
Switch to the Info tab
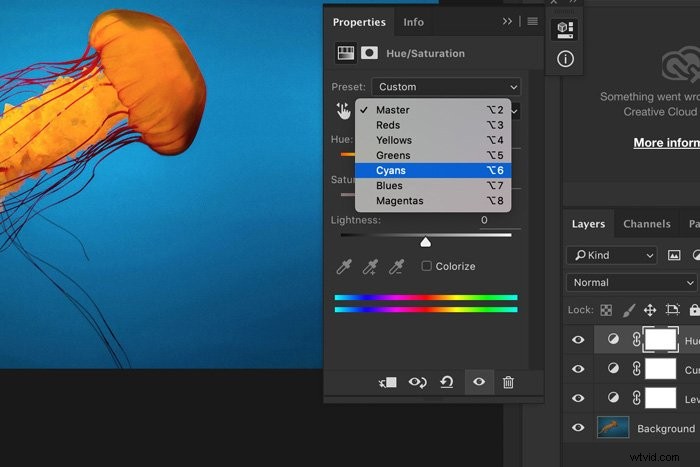pyautogui.click(x=413, y=22)
